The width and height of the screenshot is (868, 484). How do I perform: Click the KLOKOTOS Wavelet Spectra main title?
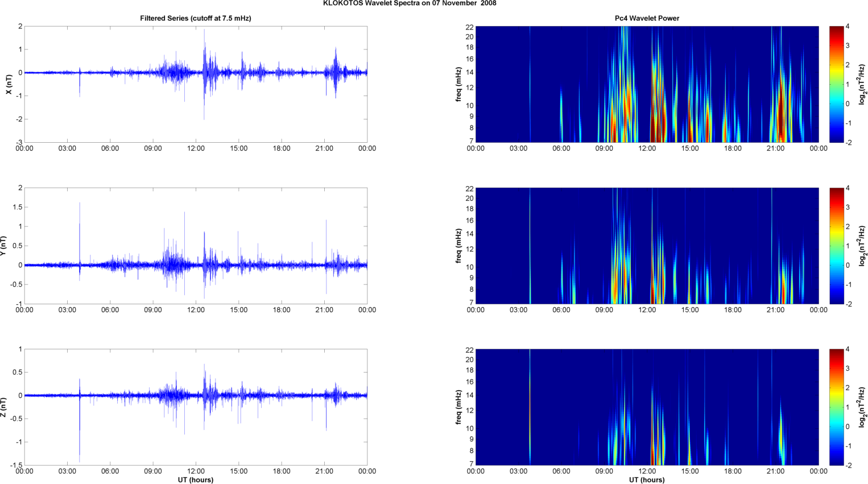coord(409,3)
